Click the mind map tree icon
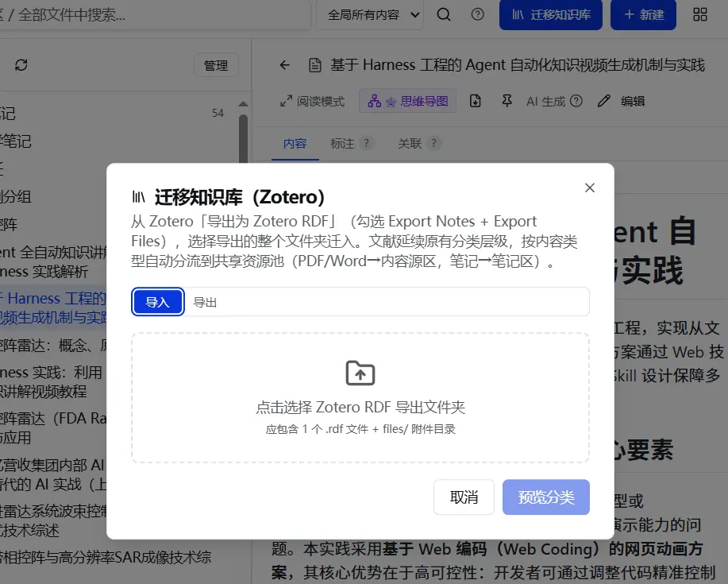 [374, 101]
